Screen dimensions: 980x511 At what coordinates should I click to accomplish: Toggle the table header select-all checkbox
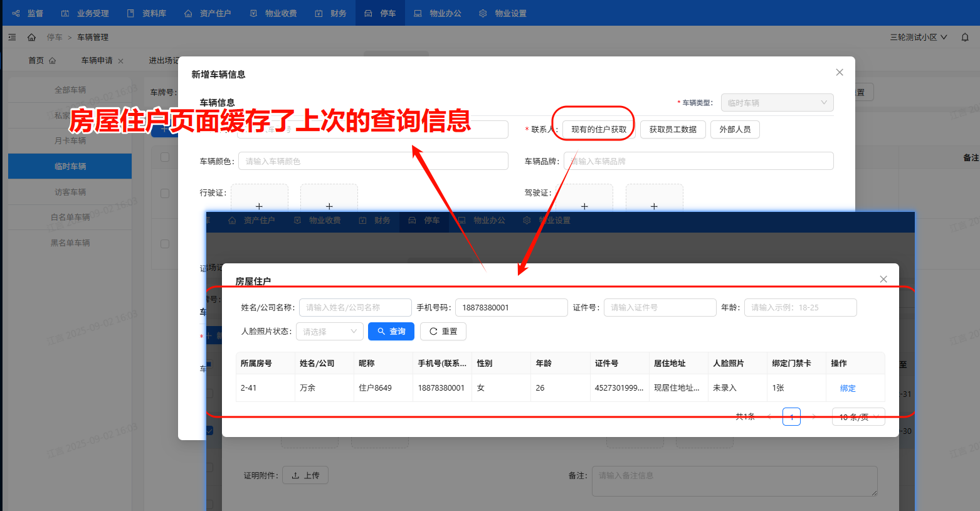coord(165,157)
